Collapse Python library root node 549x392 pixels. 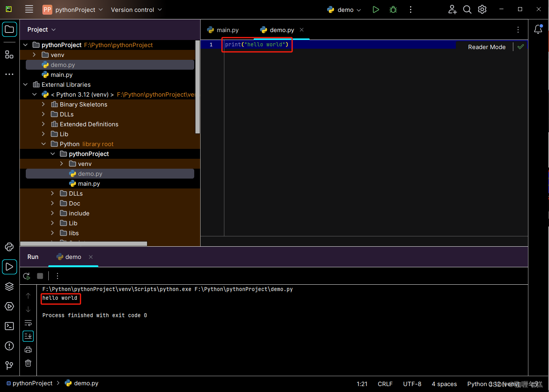coord(44,144)
